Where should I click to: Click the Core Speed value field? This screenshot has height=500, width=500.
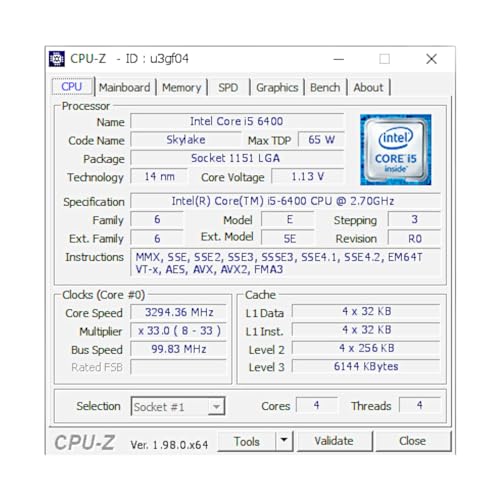pos(179,312)
